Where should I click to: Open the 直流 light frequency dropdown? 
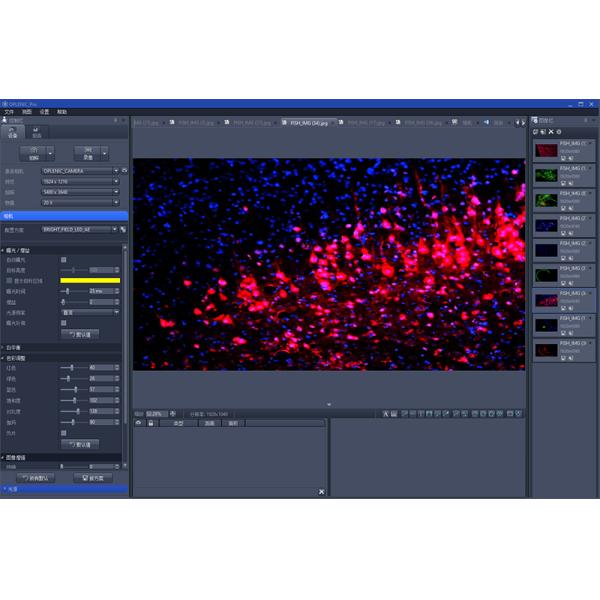(x=90, y=313)
